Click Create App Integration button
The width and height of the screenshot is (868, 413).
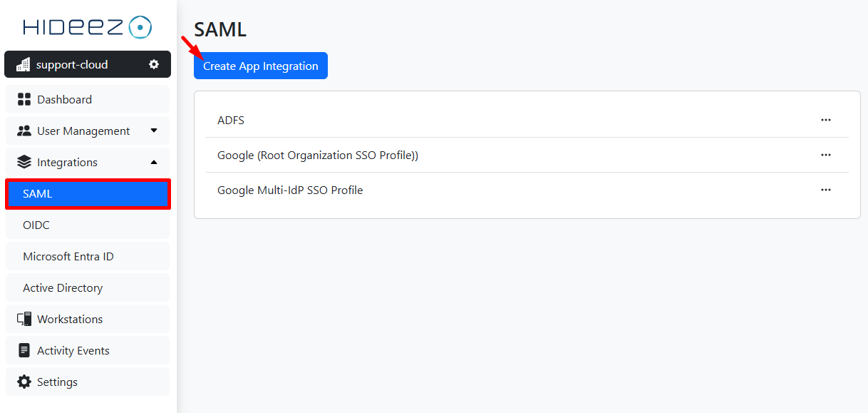260,66
